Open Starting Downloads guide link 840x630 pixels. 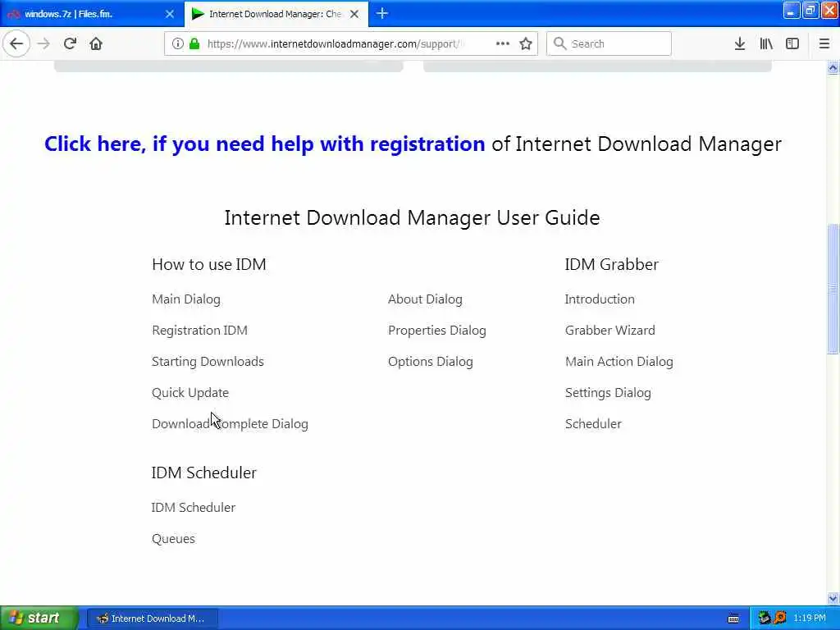(208, 361)
